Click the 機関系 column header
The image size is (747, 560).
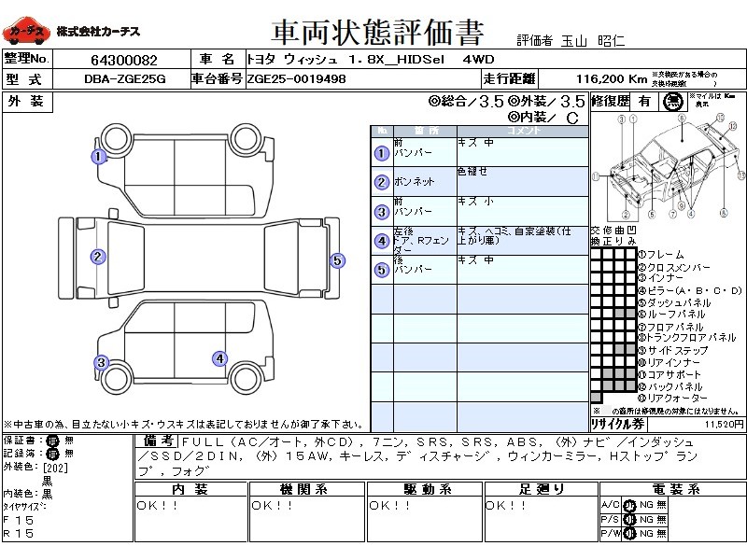click(x=304, y=490)
